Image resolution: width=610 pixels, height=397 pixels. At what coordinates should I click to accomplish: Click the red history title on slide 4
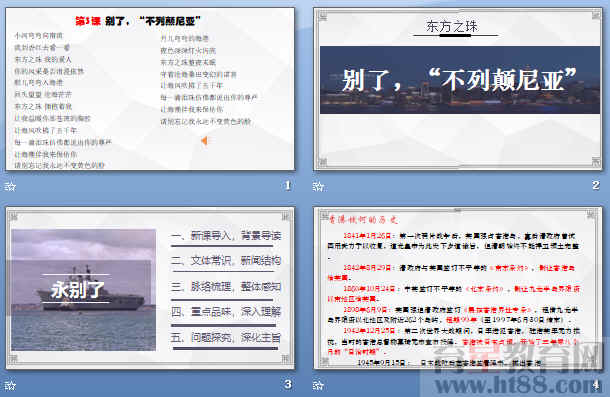tap(364, 220)
